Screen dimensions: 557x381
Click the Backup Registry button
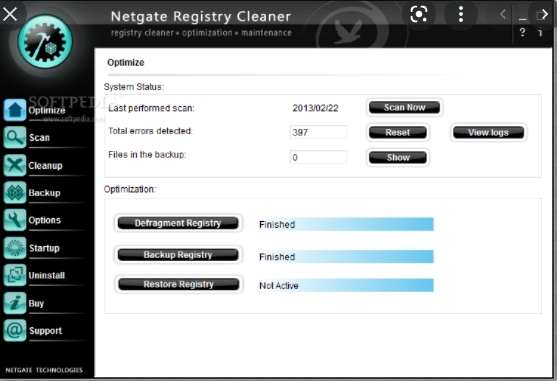tap(178, 255)
